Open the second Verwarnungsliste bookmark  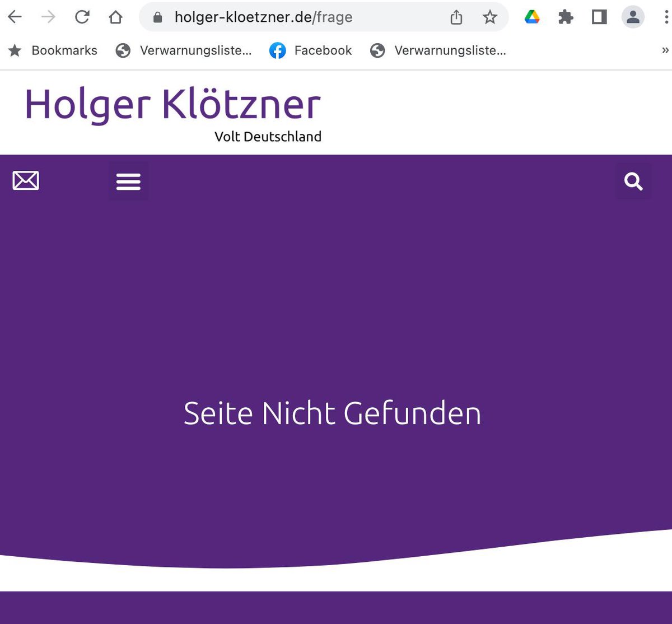point(438,50)
